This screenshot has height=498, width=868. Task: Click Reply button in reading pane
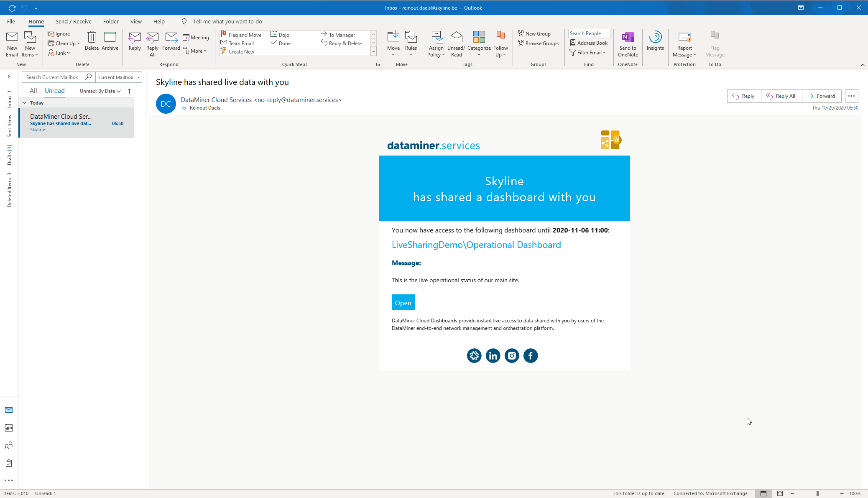pyautogui.click(x=744, y=96)
